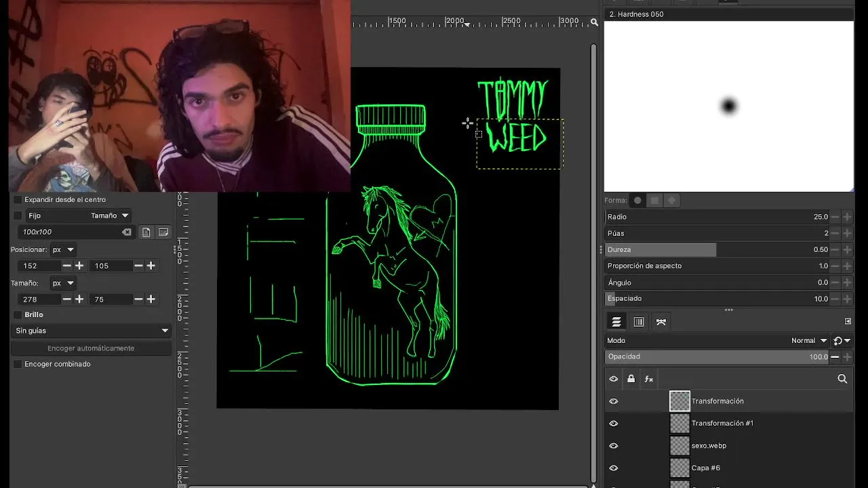
Task: Select the circle brush shape
Action: point(637,201)
